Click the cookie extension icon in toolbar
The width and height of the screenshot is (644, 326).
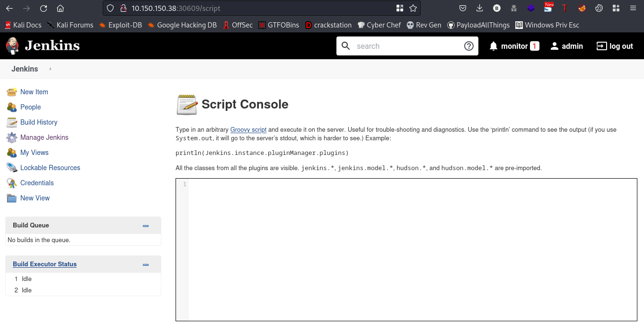(599, 8)
